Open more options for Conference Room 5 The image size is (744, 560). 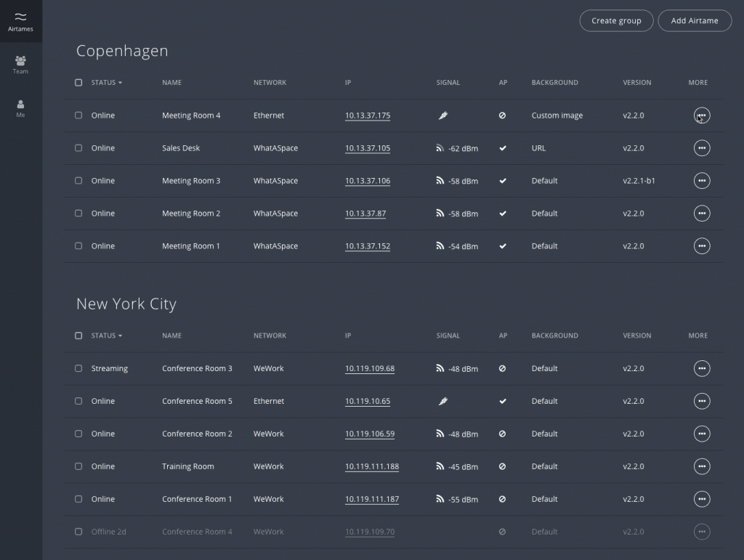[702, 401]
